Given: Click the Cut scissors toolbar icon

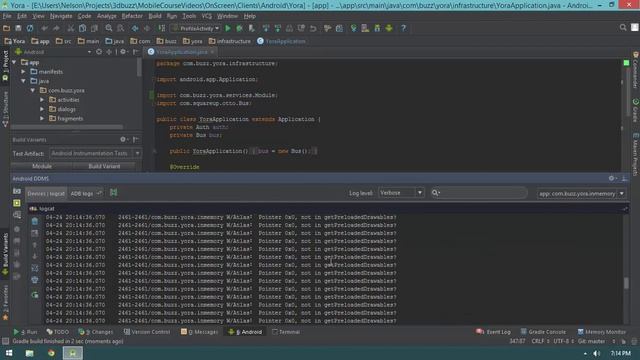Looking at the screenshot, I should click(71, 28).
